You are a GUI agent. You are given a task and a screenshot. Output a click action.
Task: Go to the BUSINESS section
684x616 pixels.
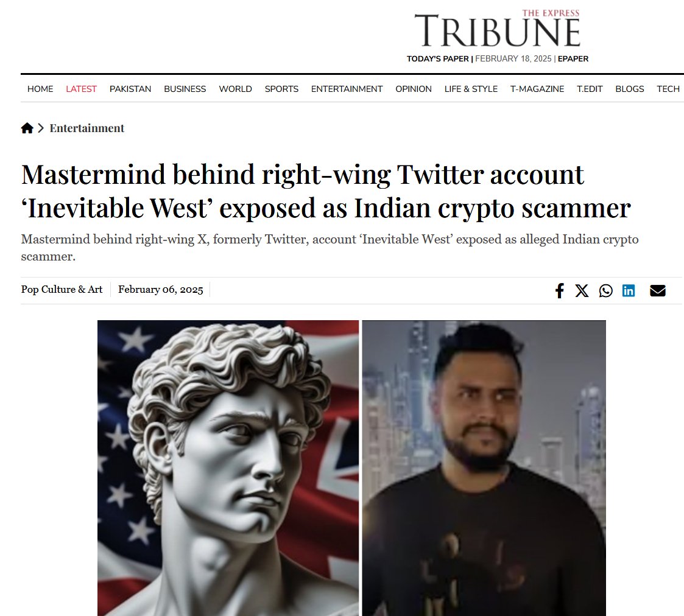pyautogui.click(x=185, y=89)
